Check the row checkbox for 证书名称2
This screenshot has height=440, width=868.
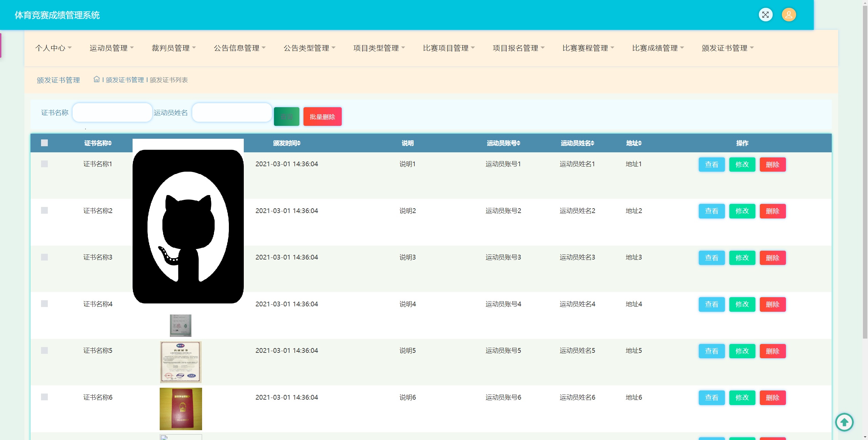tap(44, 210)
